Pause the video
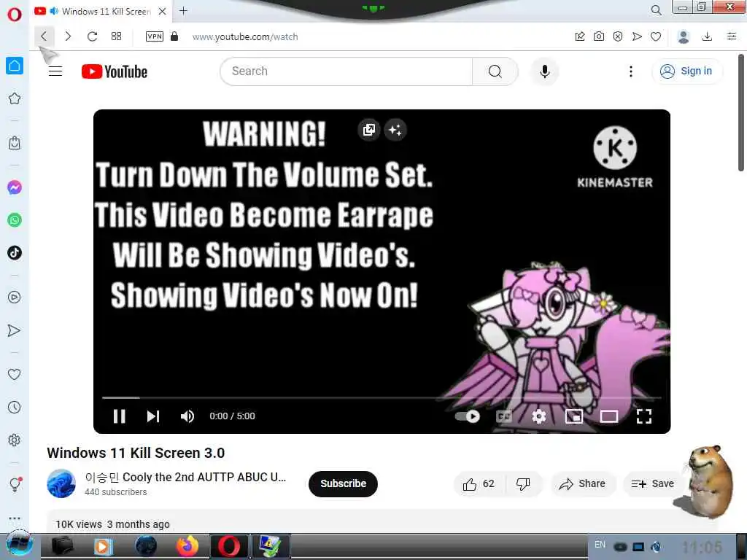This screenshot has height=560, width=747. (119, 416)
